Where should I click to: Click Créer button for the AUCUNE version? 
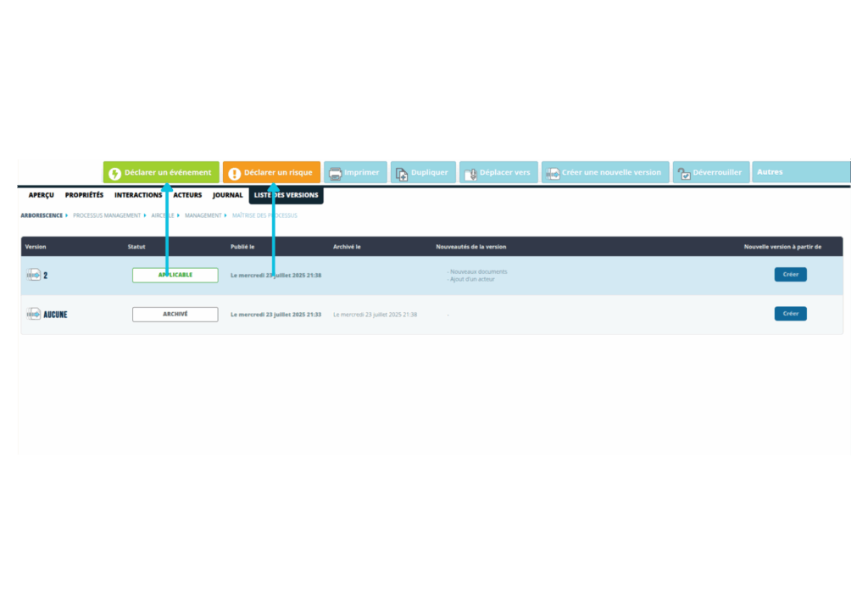(791, 314)
